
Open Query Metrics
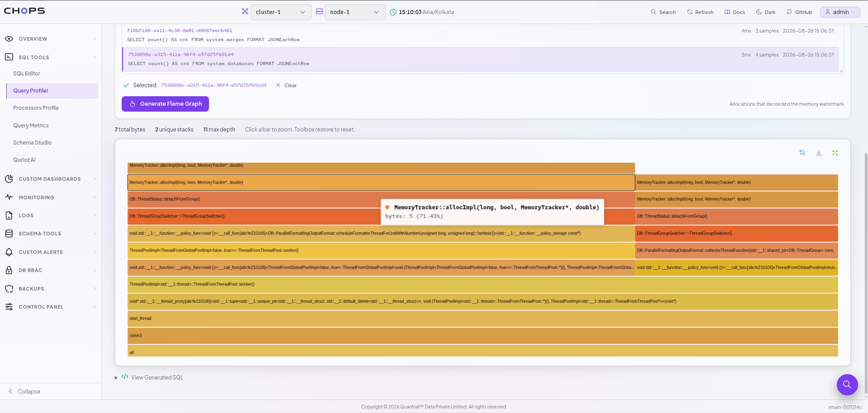click(31, 126)
